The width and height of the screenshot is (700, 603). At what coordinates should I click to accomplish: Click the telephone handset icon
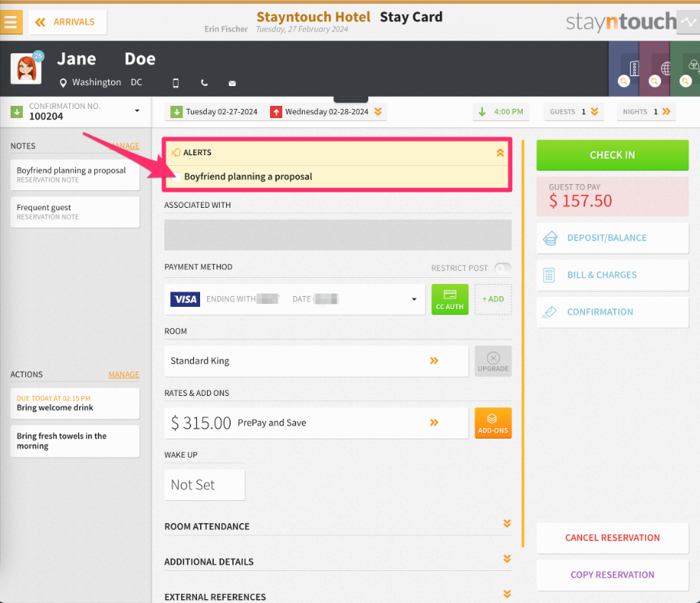204,83
